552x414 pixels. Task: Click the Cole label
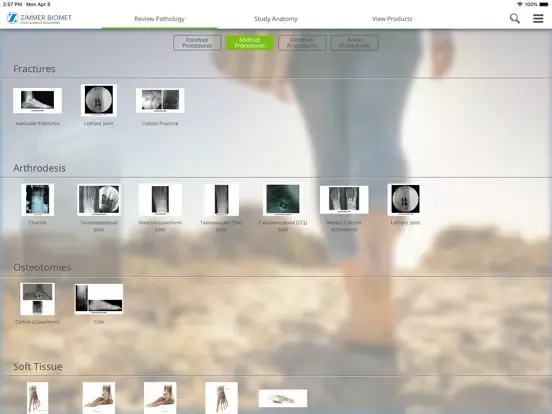[99, 322]
